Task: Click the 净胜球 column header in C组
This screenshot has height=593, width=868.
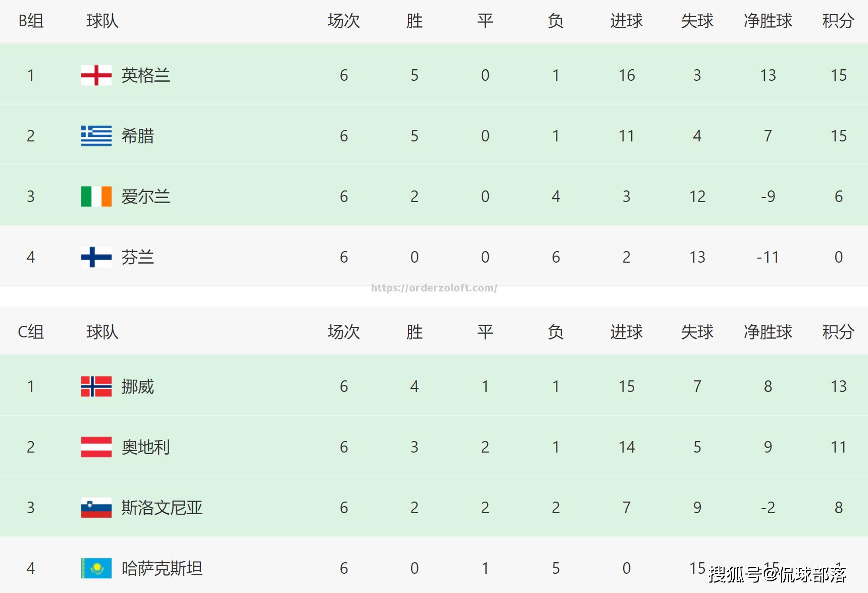Action: (768, 332)
